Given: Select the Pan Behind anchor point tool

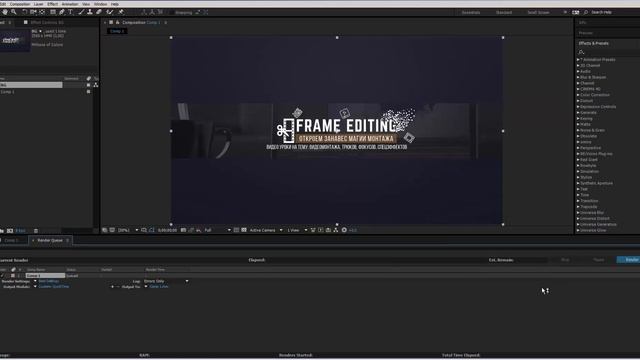Looking at the screenshot, I should point(42,12).
